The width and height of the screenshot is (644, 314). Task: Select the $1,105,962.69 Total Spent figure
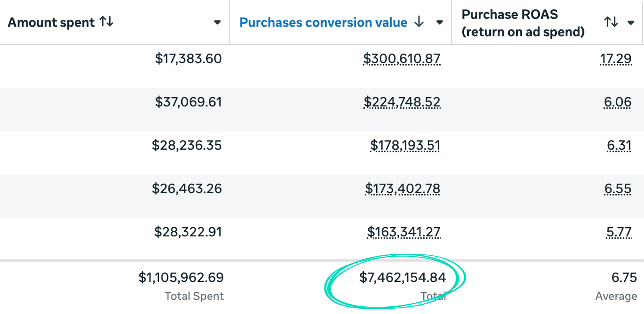coord(181,277)
